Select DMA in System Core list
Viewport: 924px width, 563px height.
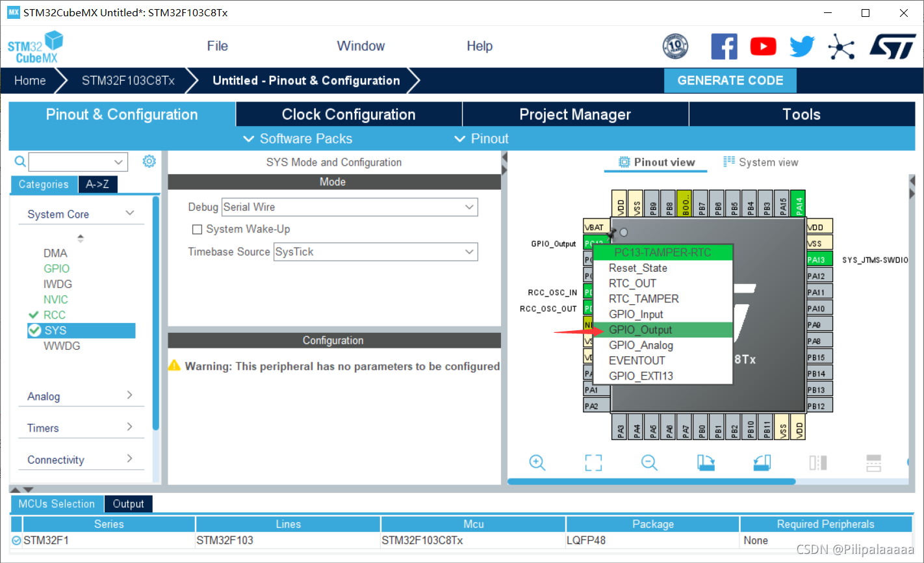tap(55, 253)
